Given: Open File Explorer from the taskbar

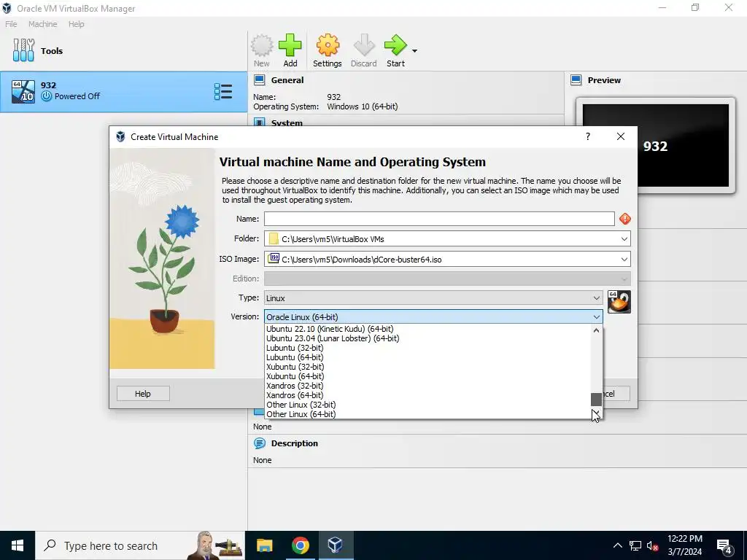Looking at the screenshot, I should pyautogui.click(x=264, y=545).
